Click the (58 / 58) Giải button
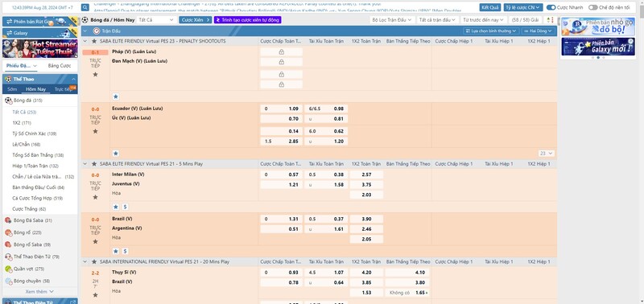This screenshot has height=304, width=644. (526, 19)
